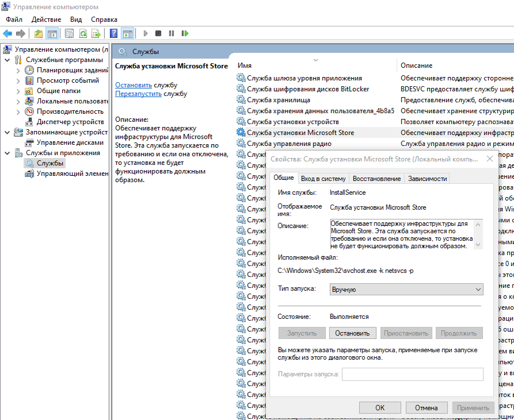Click gear icon of Служба шифрования дисков BitLocker

(x=241, y=89)
